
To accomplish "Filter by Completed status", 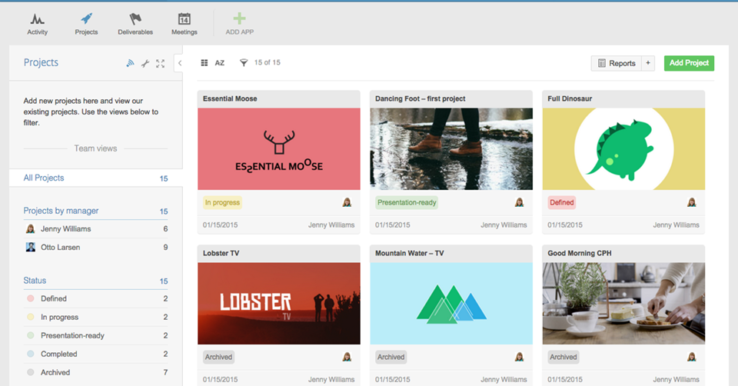I will (x=96, y=354).
